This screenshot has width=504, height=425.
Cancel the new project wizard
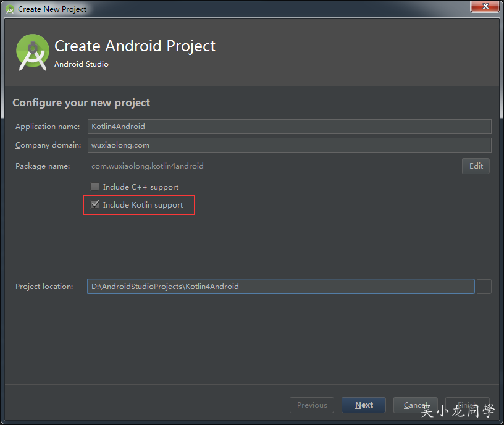point(415,405)
